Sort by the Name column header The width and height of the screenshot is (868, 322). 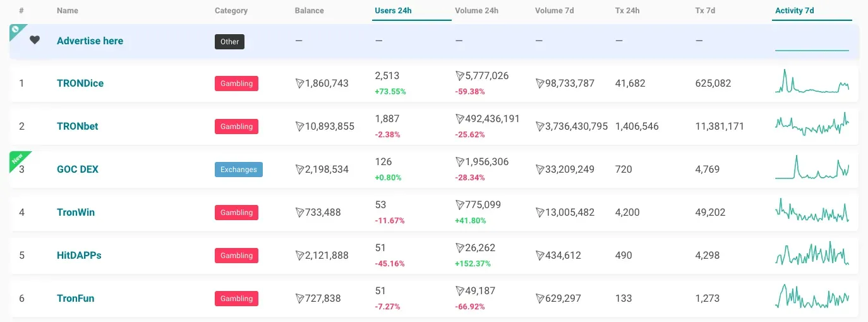pos(68,11)
